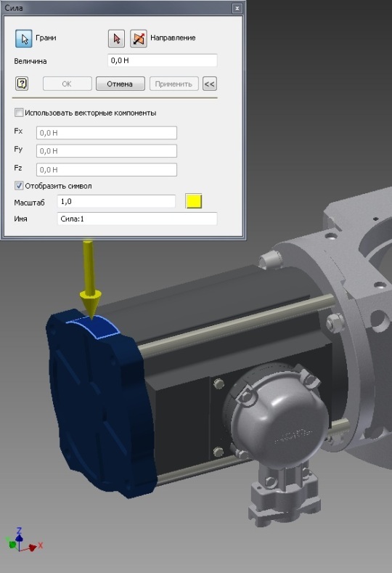Click the Масштаб scale field
Image resolution: width=392 pixels, height=573 pixels.
click(116, 201)
